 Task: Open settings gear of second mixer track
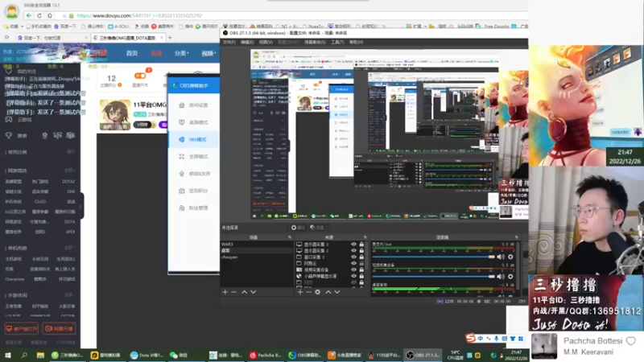click(510, 276)
